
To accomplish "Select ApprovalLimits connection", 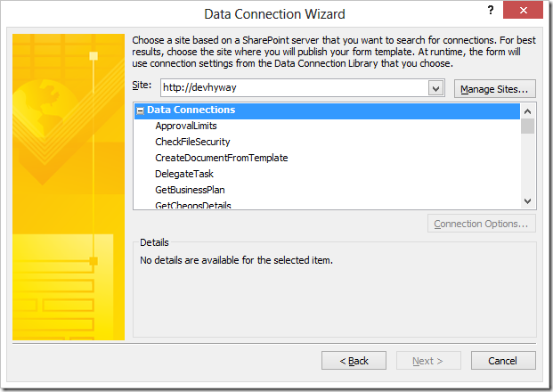I will coord(185,126).
